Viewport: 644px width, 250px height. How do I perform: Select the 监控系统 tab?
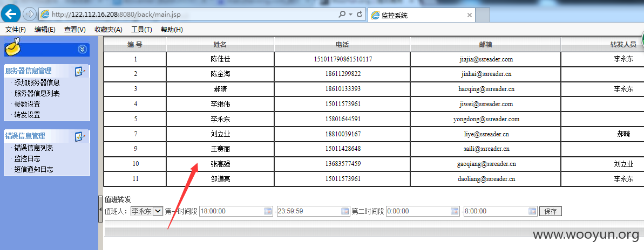422,15
